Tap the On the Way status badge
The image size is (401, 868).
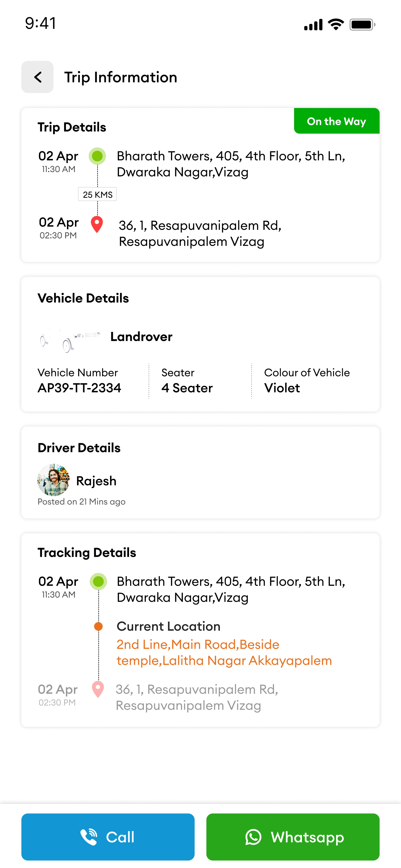pos(336,121)
